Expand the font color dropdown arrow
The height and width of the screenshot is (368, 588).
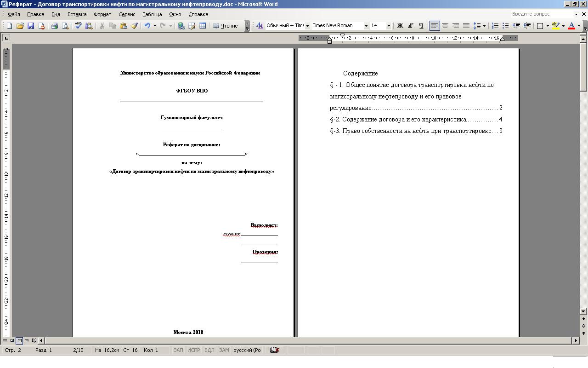point(579,26)
